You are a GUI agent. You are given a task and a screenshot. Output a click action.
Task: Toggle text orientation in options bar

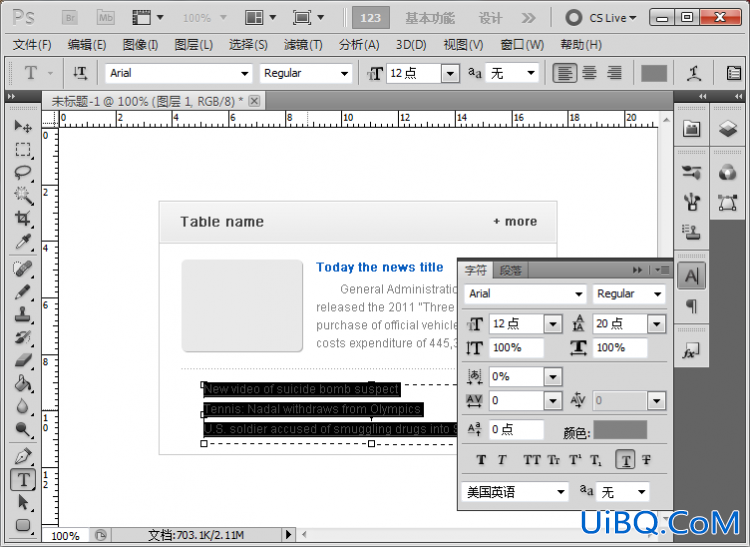80,73
